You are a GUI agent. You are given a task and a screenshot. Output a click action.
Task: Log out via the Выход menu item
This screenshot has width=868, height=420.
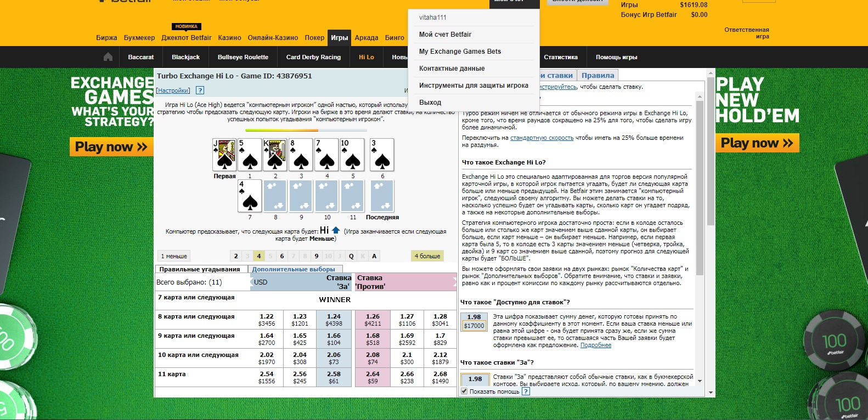(430, 103)
